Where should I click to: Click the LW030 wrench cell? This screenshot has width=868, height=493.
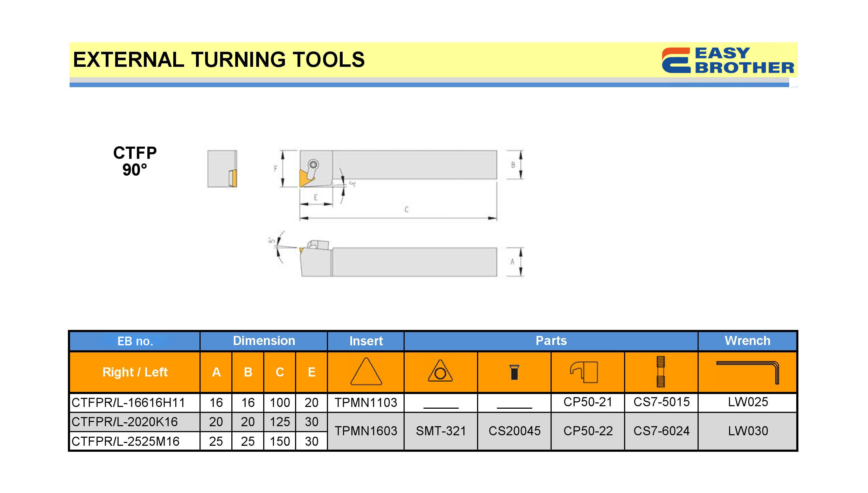pyautogui.click(x=748, y=431)
